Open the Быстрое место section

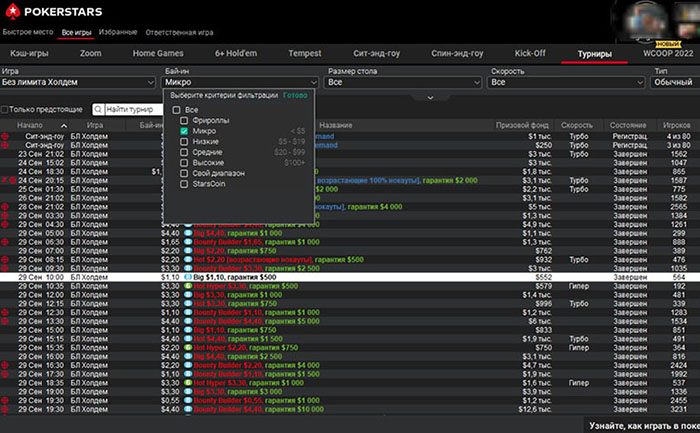point(28,32)
